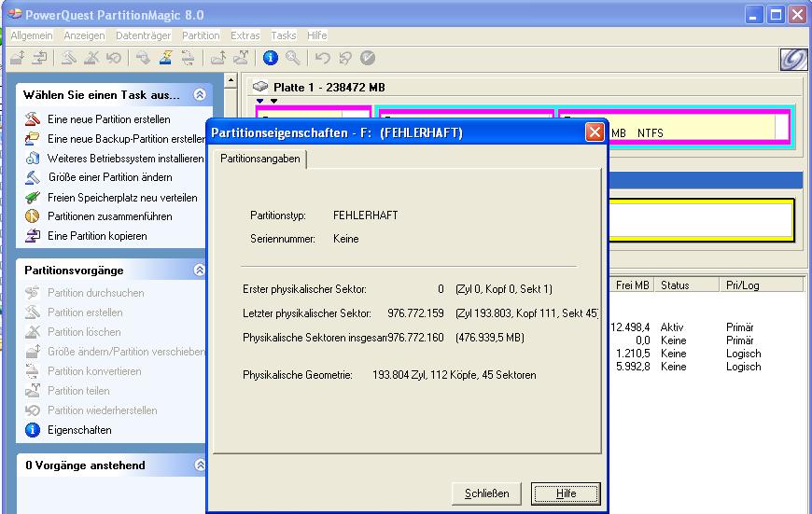Click the Undelete partition toolbar icon
This screenshot has width=812, height=514.
[x=114, y=58]
